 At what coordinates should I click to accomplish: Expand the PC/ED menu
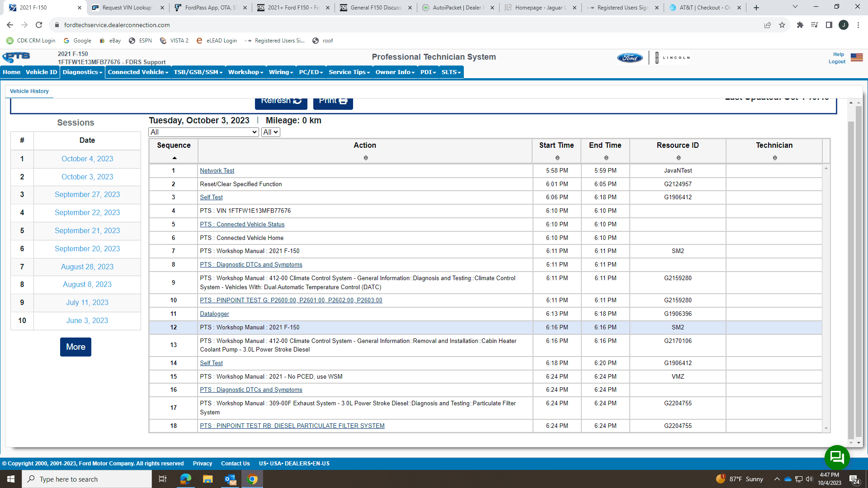[311, 72]
